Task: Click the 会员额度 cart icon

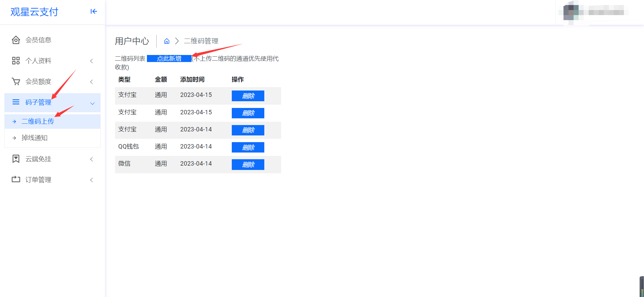Action: [16, 81]
